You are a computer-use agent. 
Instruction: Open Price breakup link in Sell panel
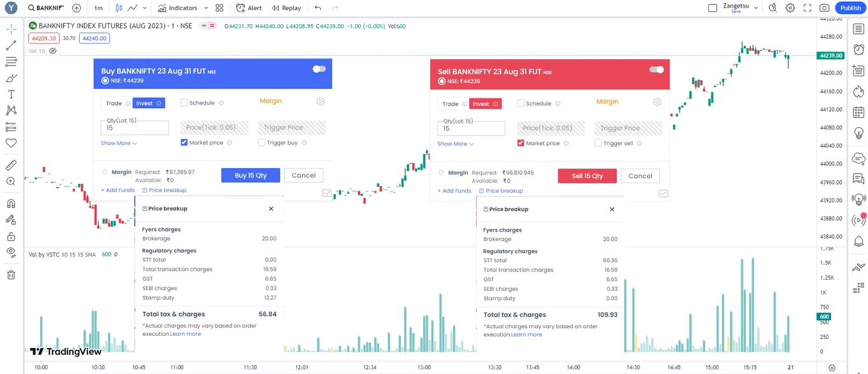[501, 191]
